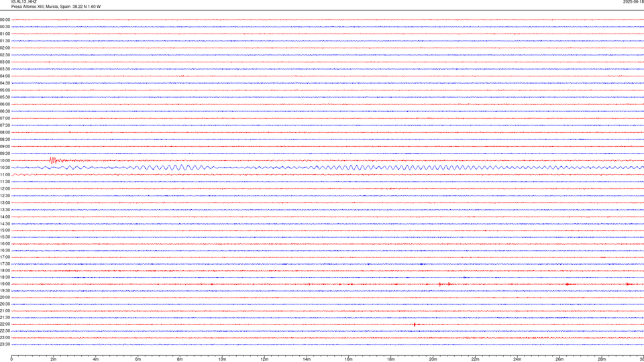644x362 pixels.
Task: Select the 01:30 row time label
Action: click(5, 41)
